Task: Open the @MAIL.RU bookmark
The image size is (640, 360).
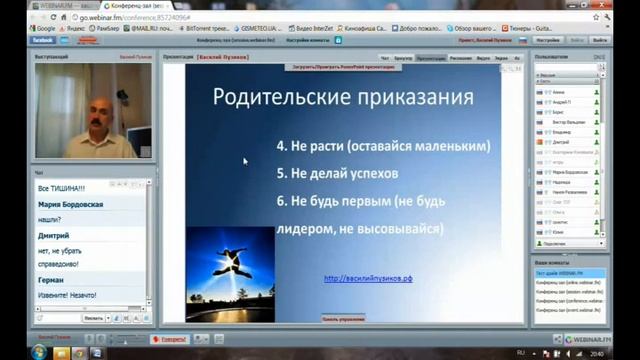Action: 149,29
